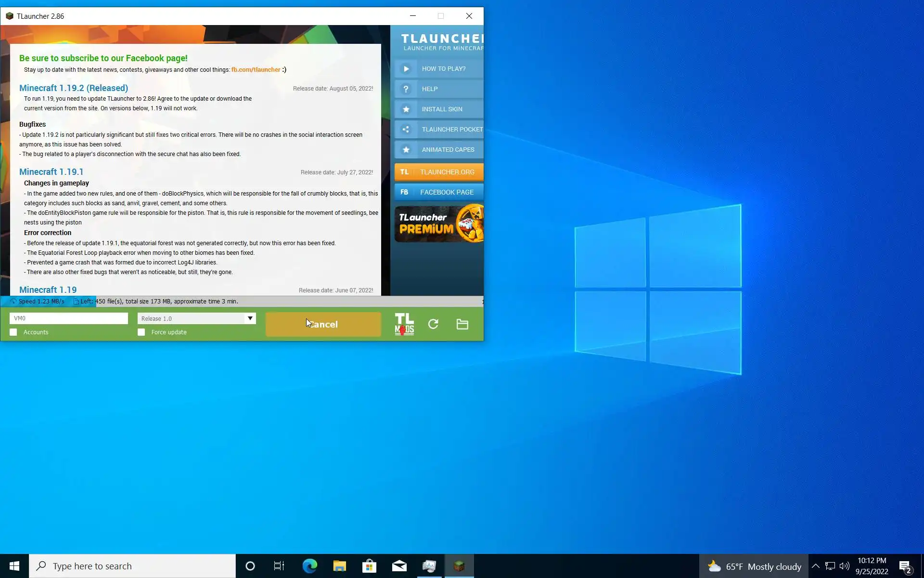Click the How To Play play icon

406,69
